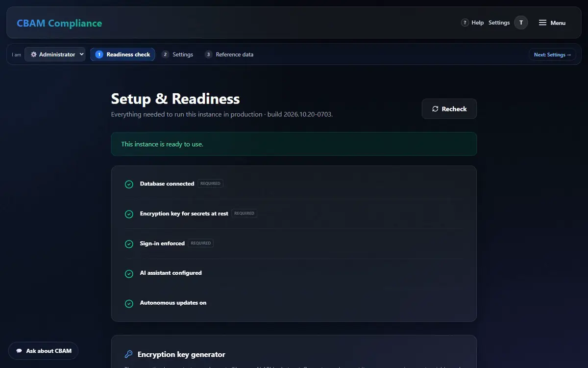Click the refresh icon in the Recheck button
Screen dimensions: 588x368
[435, 109]
